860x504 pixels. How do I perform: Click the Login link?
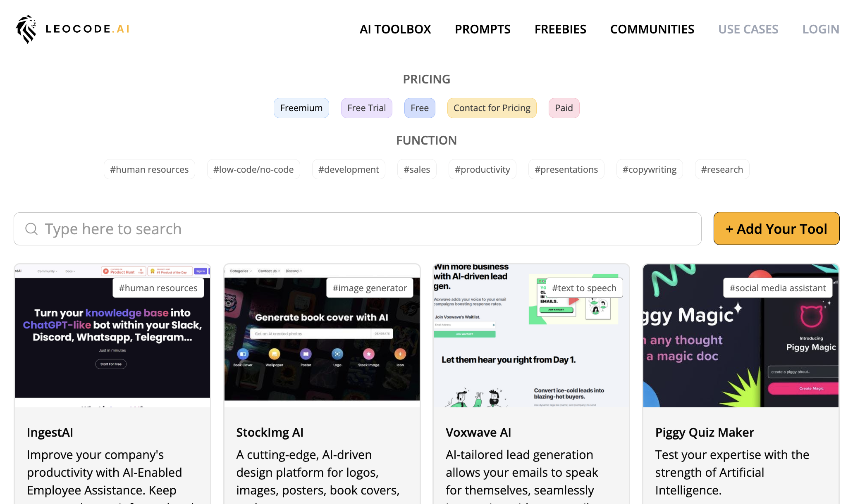coord(821,29)
